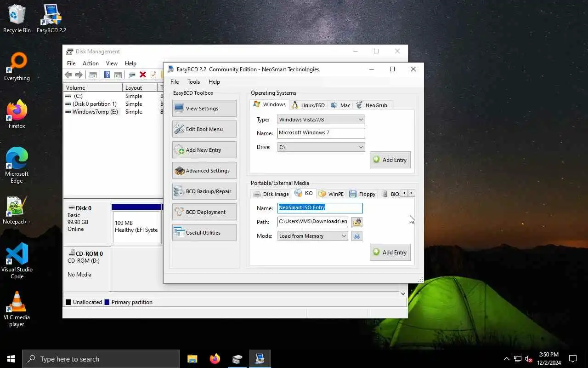Switch to the Floppy tab
This screenshot has width=588, height=368.
362,194
